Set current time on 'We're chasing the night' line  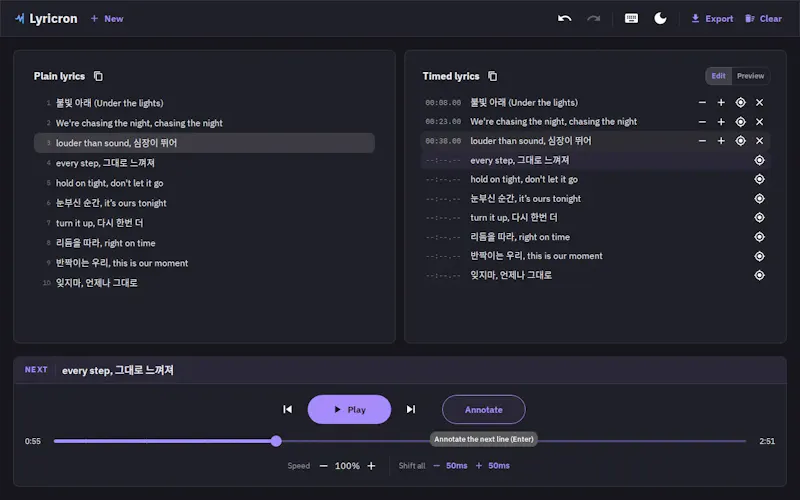tap(740, 122)
